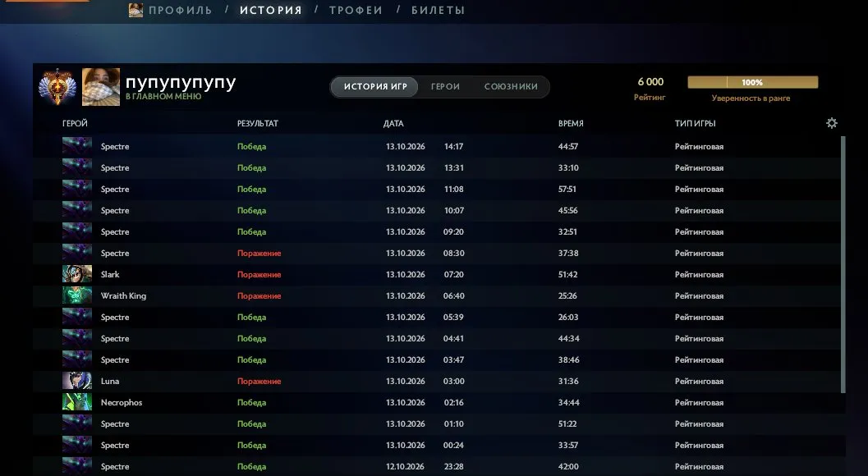Click Spectre portrait in the 11:08 match

[77, 189]
